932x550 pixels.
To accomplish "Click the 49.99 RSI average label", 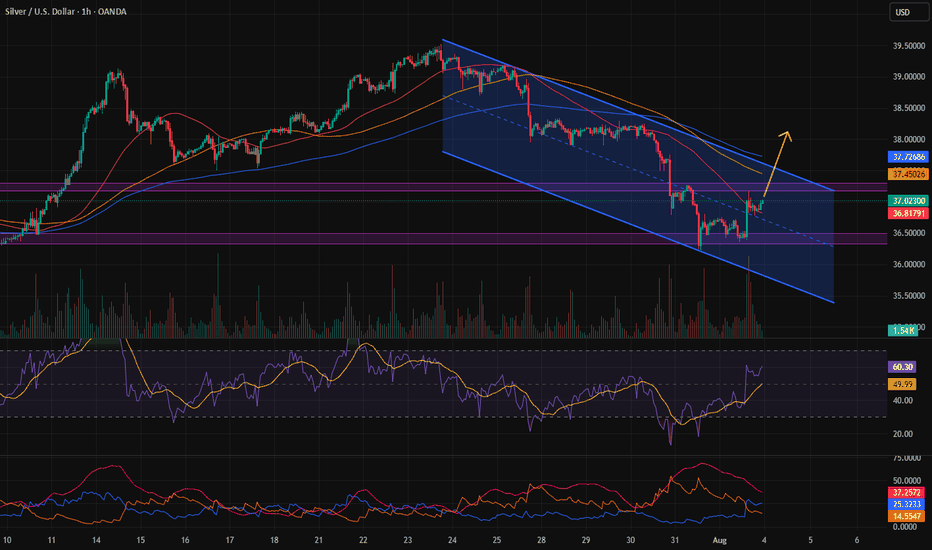I will point(902,384).
